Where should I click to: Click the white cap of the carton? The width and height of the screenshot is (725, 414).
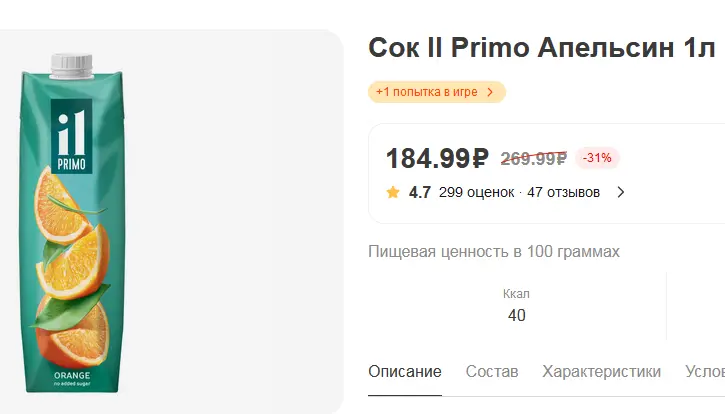point(72,65)
